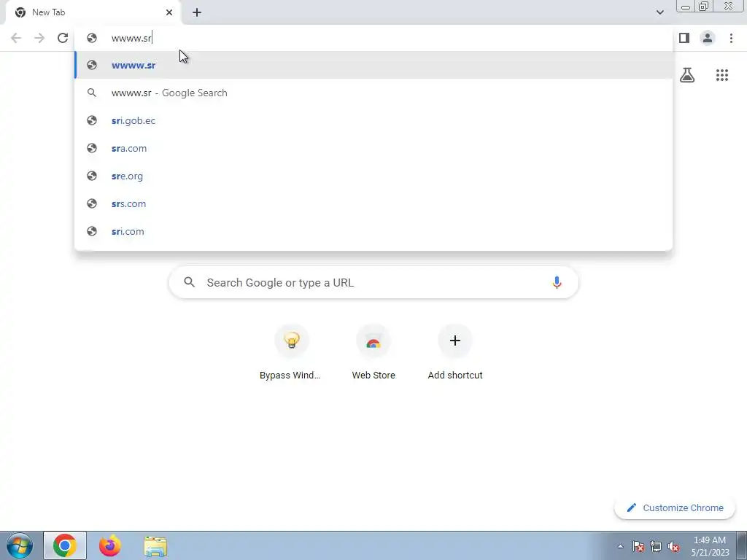
Task: Click the browser Forward arrow
Action: [x=39, y=38]
